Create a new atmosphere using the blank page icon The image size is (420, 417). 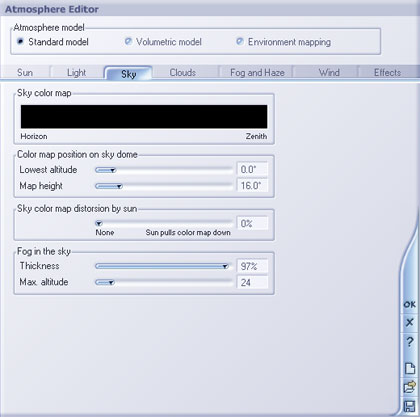pyautogui.click(x=410, y=369)
